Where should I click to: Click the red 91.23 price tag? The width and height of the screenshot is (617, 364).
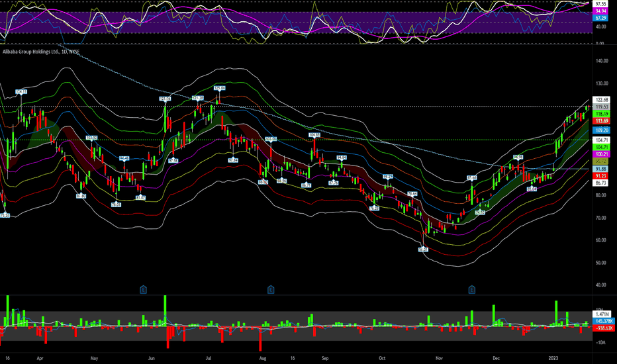click(602, 176)
